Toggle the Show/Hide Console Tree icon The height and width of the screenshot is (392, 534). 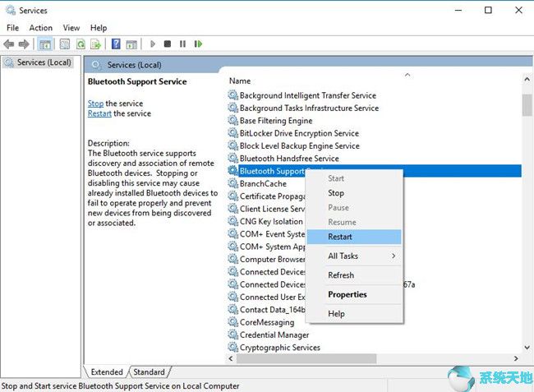click(45, 44)
